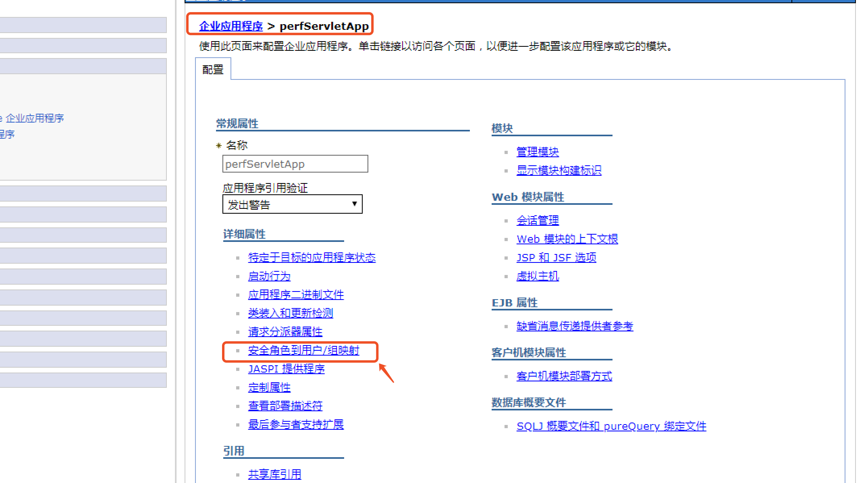The image size is (868, 483).
Task: Open the 客户机模块部署方式 link
Action: tap(564, 376)
